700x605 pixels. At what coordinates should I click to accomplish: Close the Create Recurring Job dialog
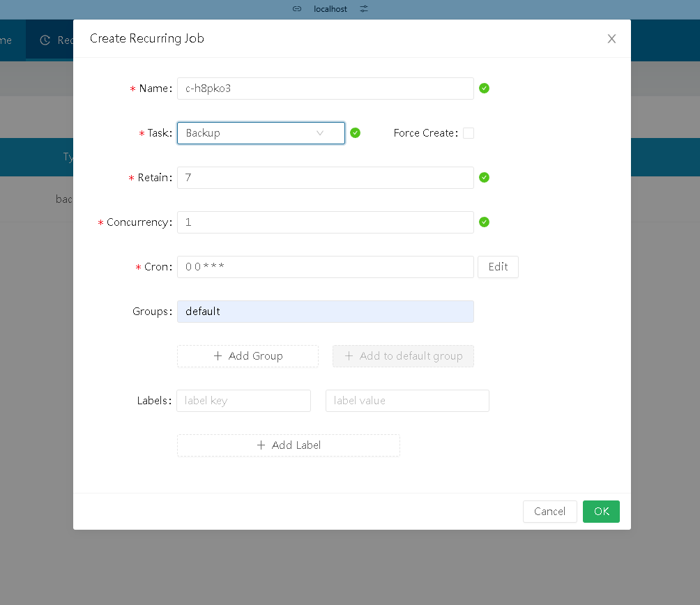pyautogui.click(x=611, y=39)
